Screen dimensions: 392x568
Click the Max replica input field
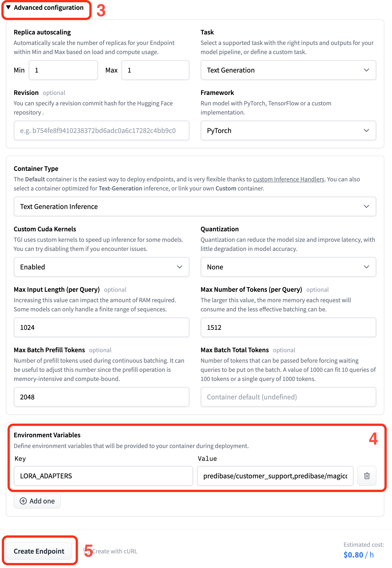pos(155,70)
